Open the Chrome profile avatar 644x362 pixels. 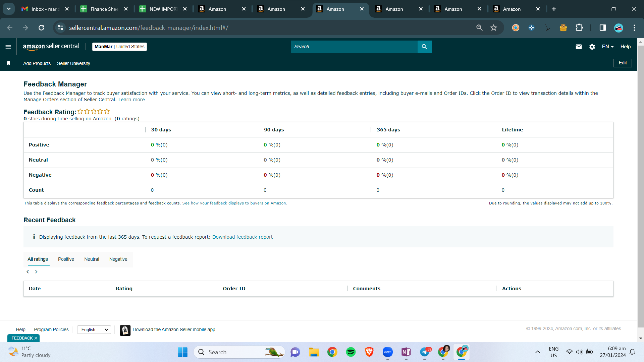click(619, 28)
